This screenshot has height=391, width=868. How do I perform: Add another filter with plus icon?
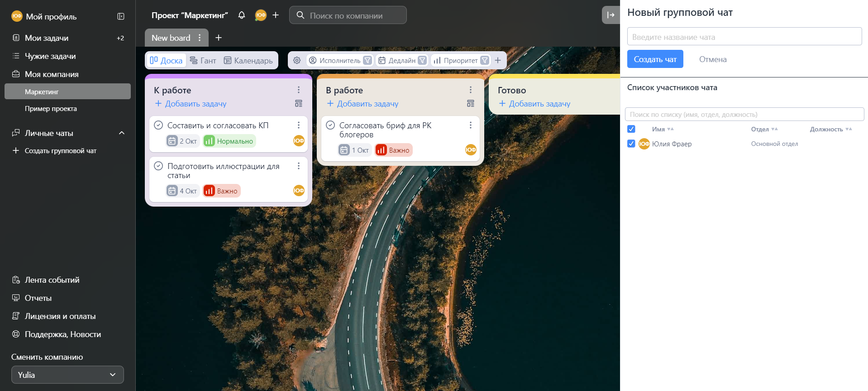[498, 60]
